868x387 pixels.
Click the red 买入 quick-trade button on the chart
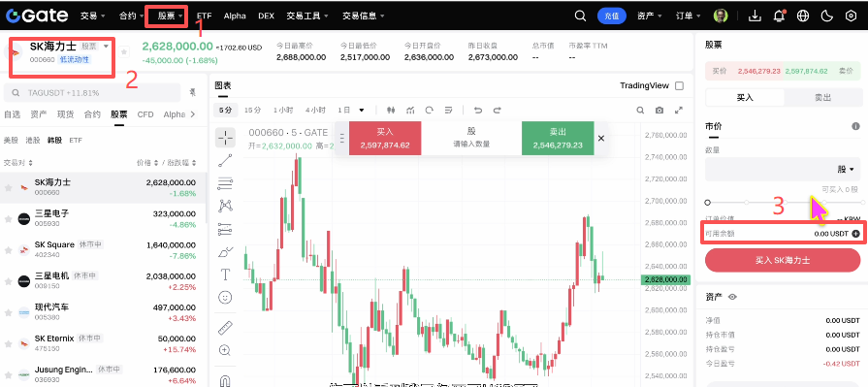pyautogui.click(x=385, y=139)
